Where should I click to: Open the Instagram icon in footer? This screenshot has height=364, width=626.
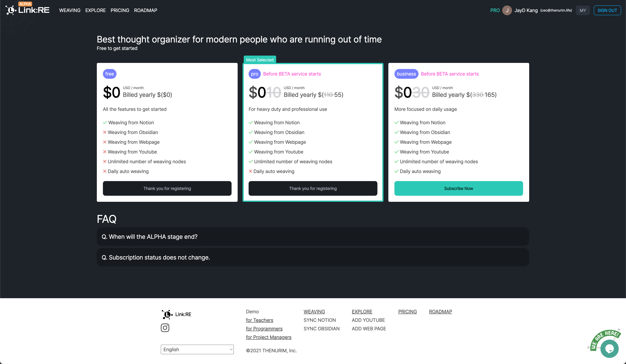pos(165,328)
